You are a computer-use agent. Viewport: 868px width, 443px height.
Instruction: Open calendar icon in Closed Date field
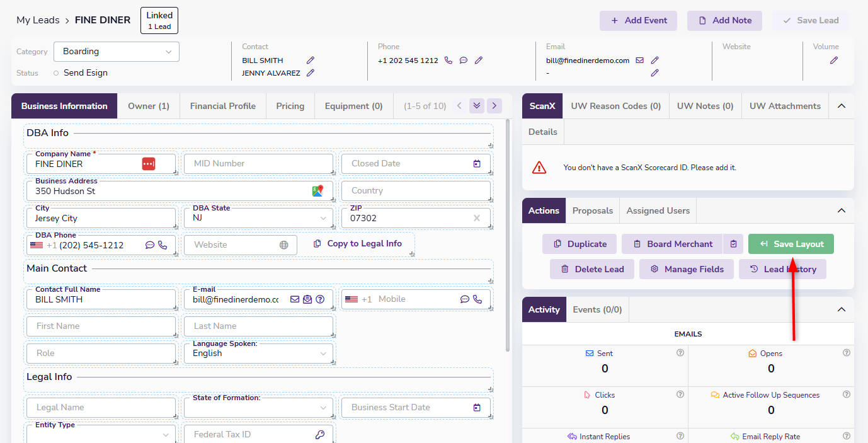tap(477, 163)
